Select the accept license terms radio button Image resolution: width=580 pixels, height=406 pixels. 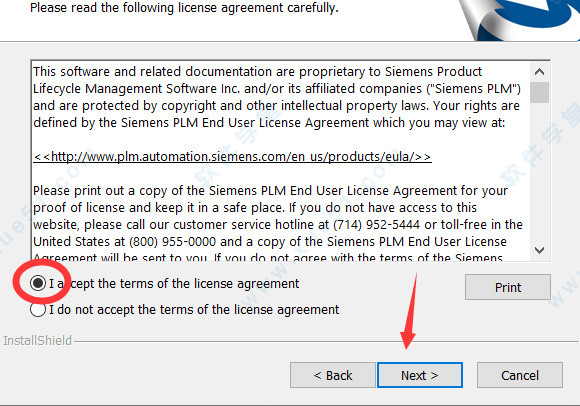click(x=38, y=283)
